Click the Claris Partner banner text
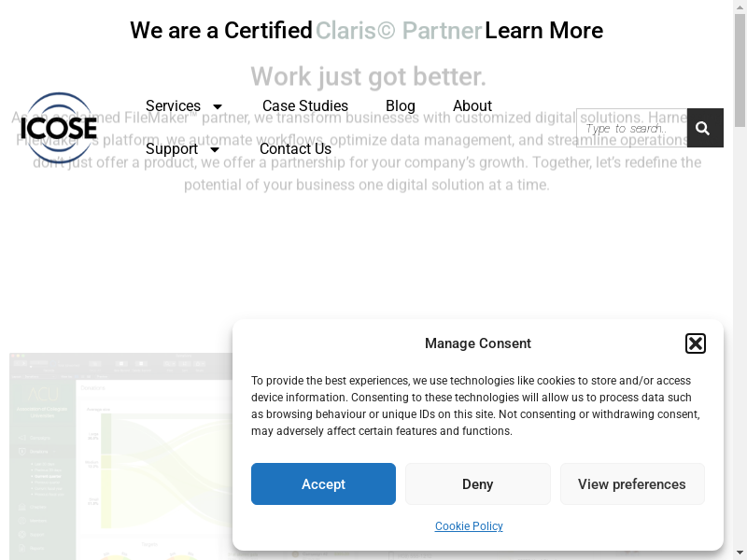747x560 pixels. pos(399,31)
